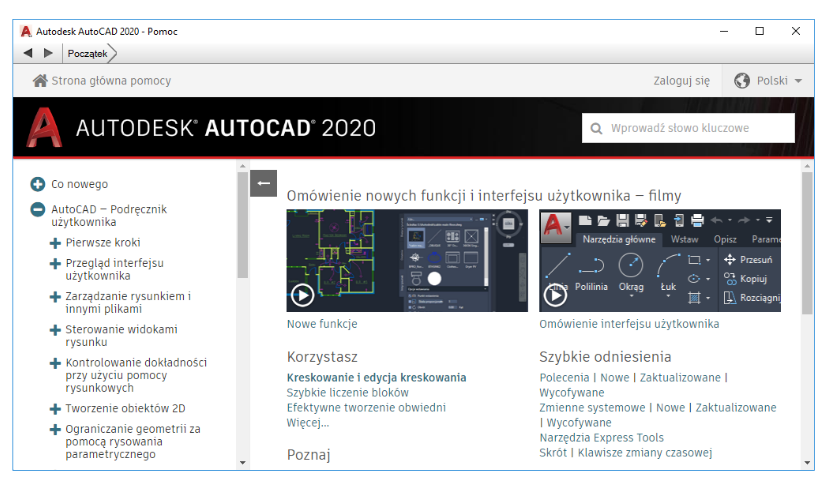Image resolution: width=822 pixels, height=489 pixels.
Task: Click the AutoCAD logo in the banner
Action: 45,127
